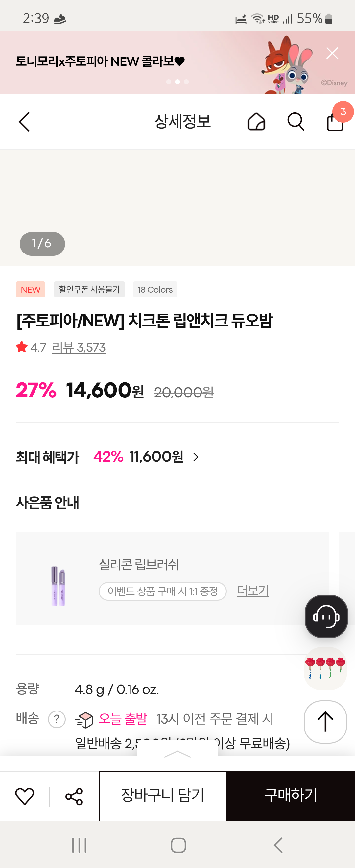The image size is (355, 868).
Task: Tap the Android home navigation button
Action: 178,845
